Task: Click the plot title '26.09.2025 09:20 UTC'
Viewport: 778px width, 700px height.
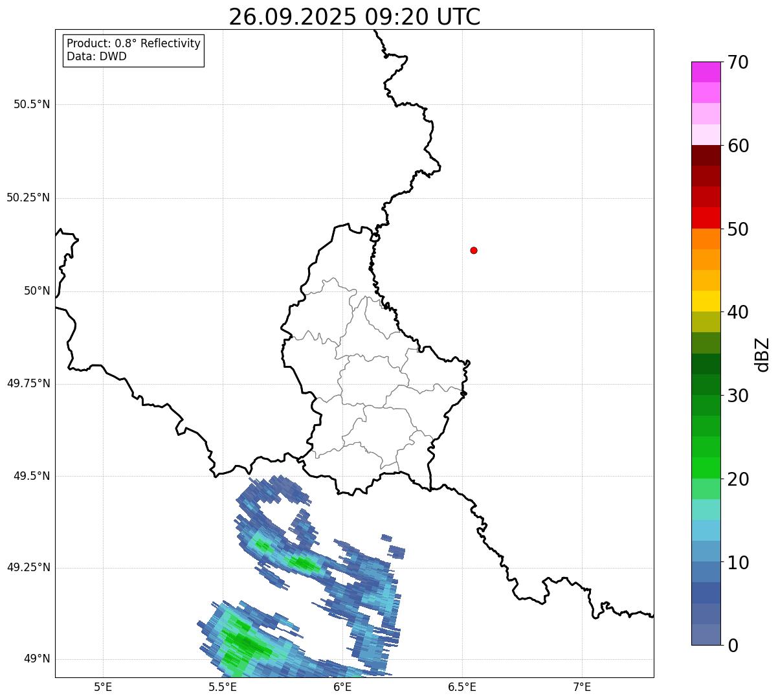Action: [x=355, y=17]
